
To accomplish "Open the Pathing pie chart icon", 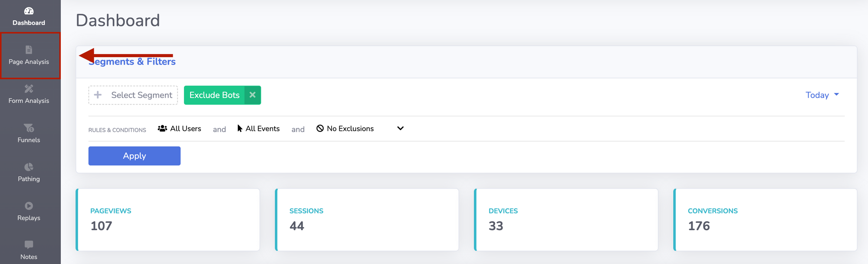I will click(29, 167).
